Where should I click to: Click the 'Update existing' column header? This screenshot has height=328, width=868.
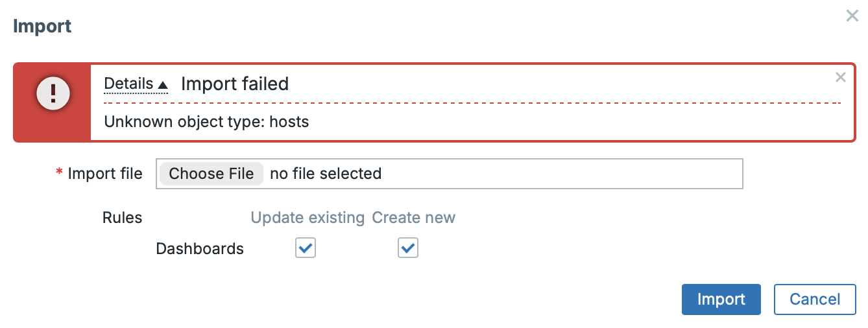[x=307, y=218]
